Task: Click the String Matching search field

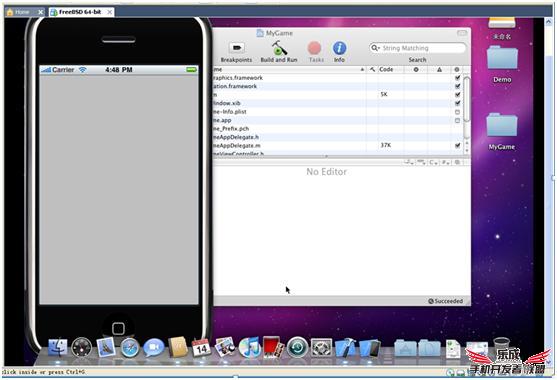Action: [417, 48]
